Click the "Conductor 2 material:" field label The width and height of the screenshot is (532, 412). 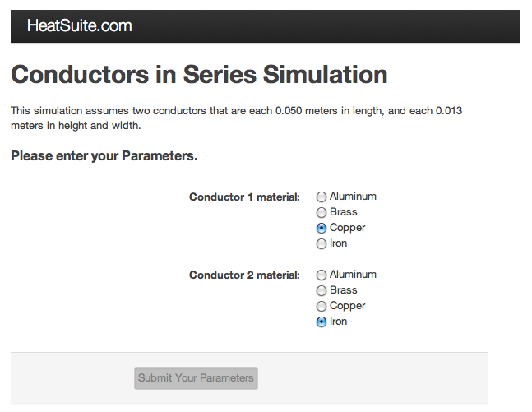tap(244, 275)
